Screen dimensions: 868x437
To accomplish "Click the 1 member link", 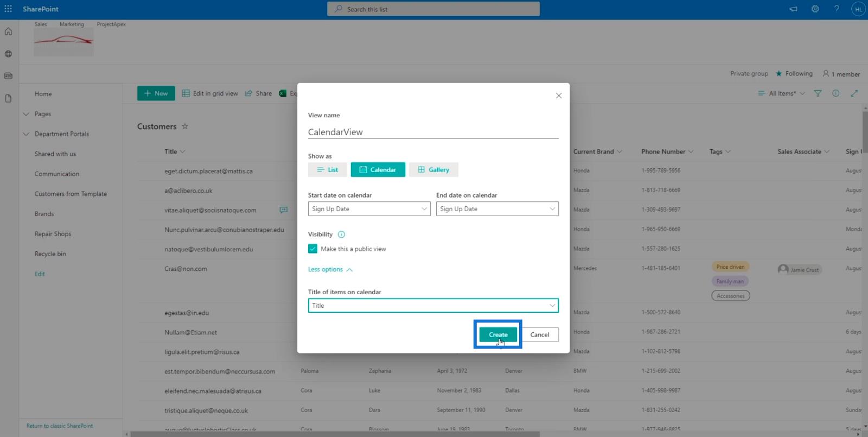I will [841, 74].
